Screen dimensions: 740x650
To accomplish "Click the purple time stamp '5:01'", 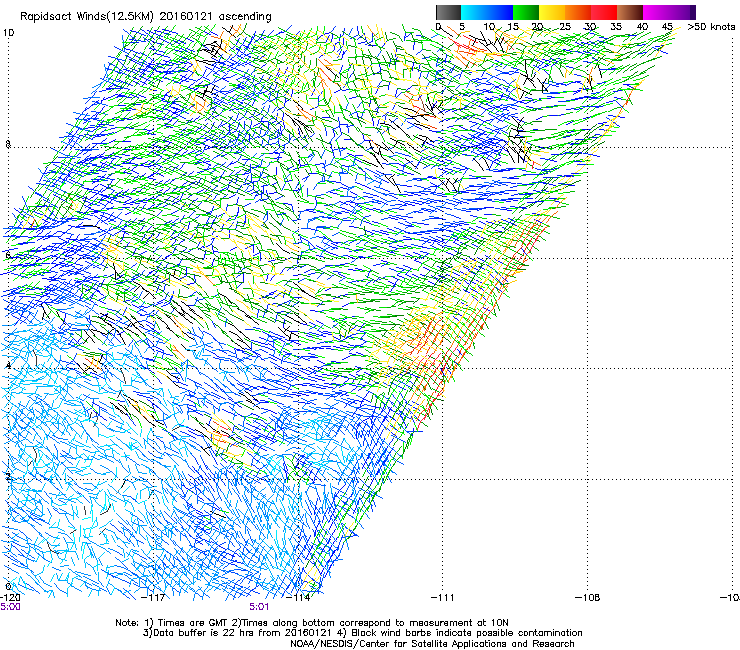I will [x=259, y=607].
